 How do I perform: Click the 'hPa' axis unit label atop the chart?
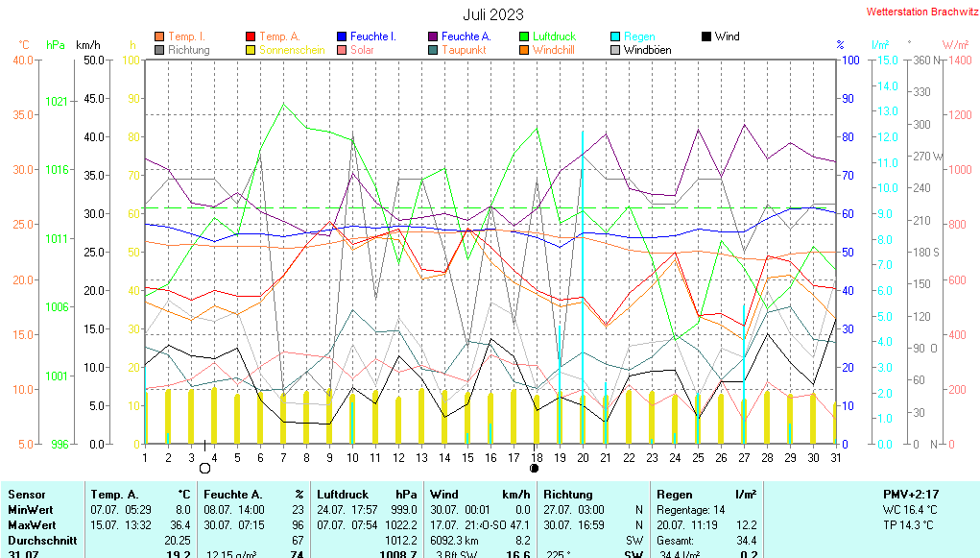(x=56, y=45)
